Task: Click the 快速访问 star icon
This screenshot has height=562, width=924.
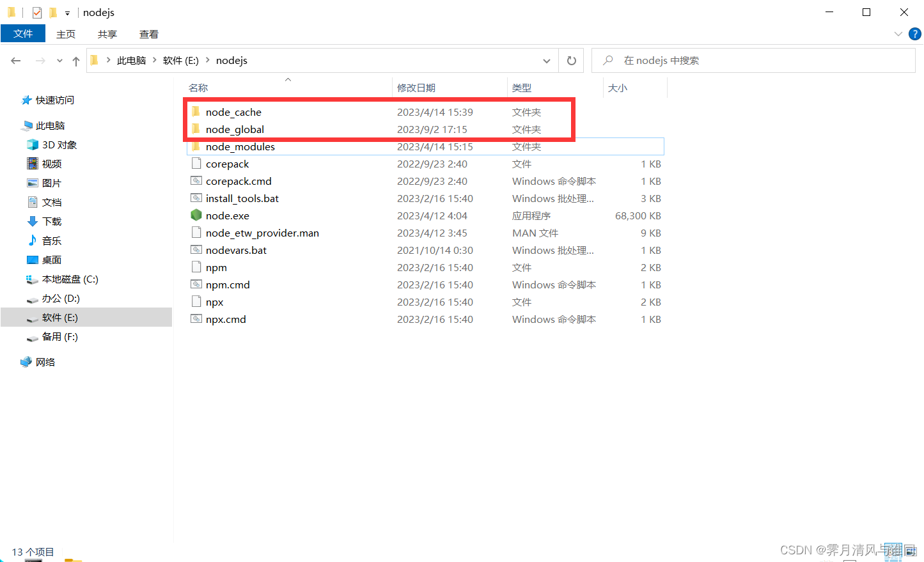Action: [x=26, y=100]
